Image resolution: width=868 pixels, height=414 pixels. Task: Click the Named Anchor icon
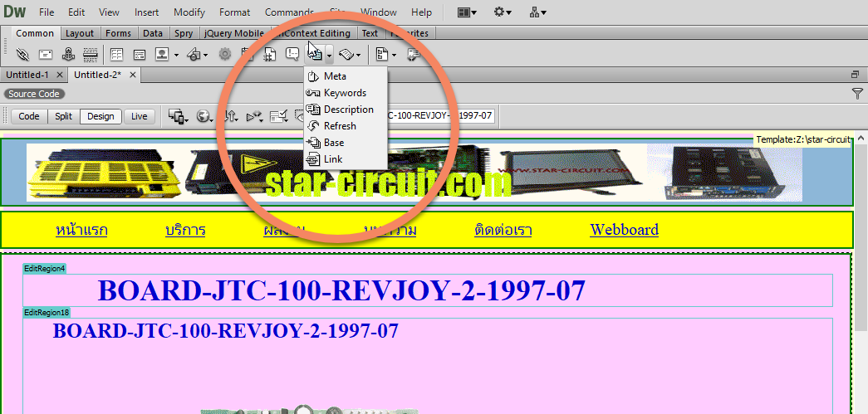(69, 55)
